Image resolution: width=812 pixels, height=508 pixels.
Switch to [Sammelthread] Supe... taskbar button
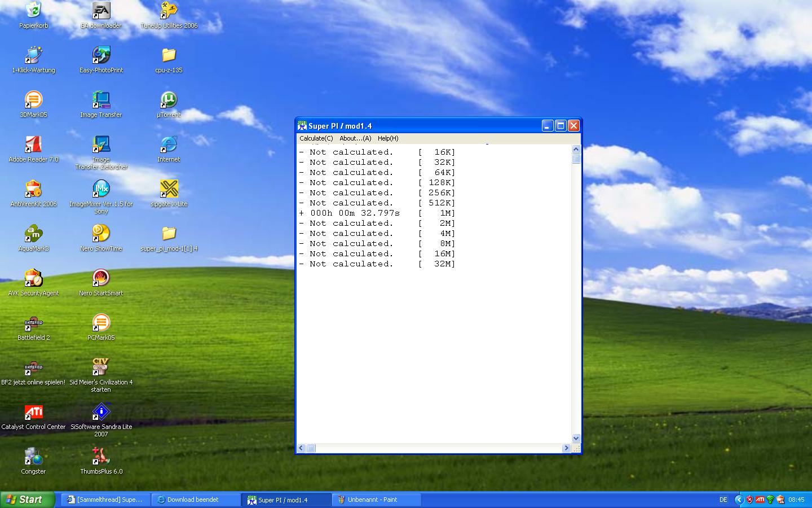(105, 500)
